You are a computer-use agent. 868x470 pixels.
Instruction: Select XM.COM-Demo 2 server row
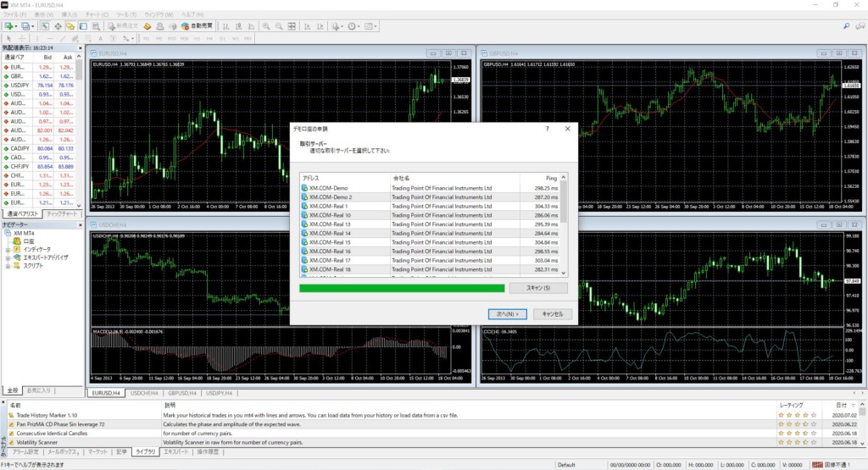[430, 196]
